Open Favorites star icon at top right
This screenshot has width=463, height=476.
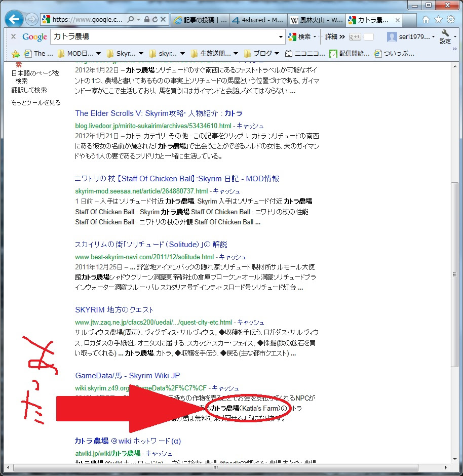(x=438, y=20)
